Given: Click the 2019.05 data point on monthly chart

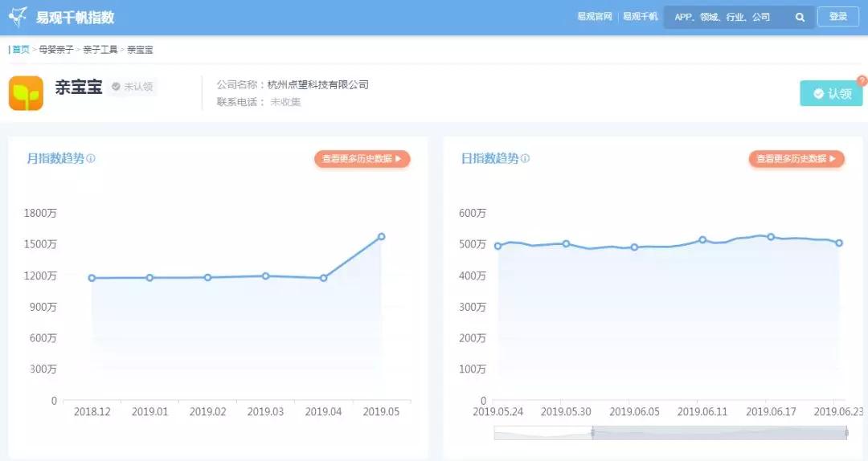Looking at the screenshot, I should point(381,237).
